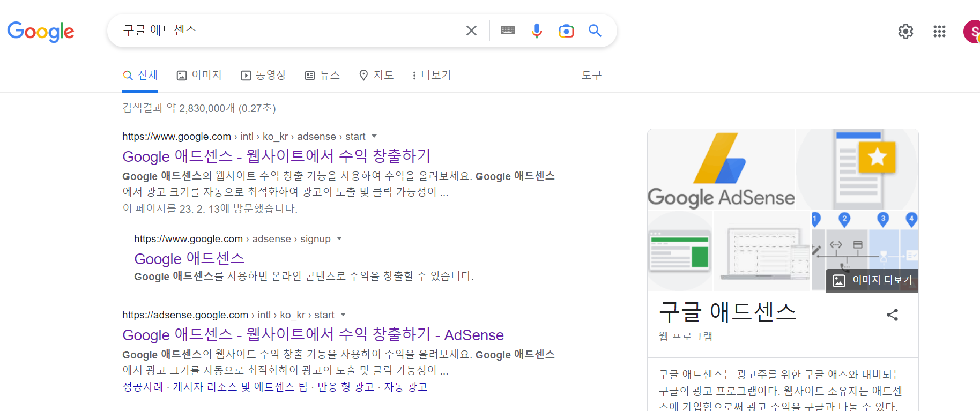Expand options arrow for adsense.google.com result
Image resolution: width=980 pixels, height=411 pixels.
[343, 315]
